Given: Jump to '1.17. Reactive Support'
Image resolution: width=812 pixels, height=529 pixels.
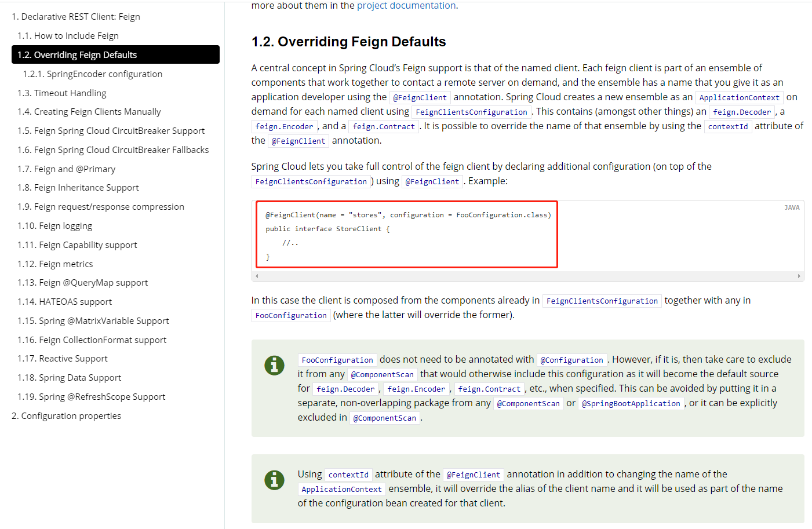Looking at the screenshot, I should pos(63,359).
